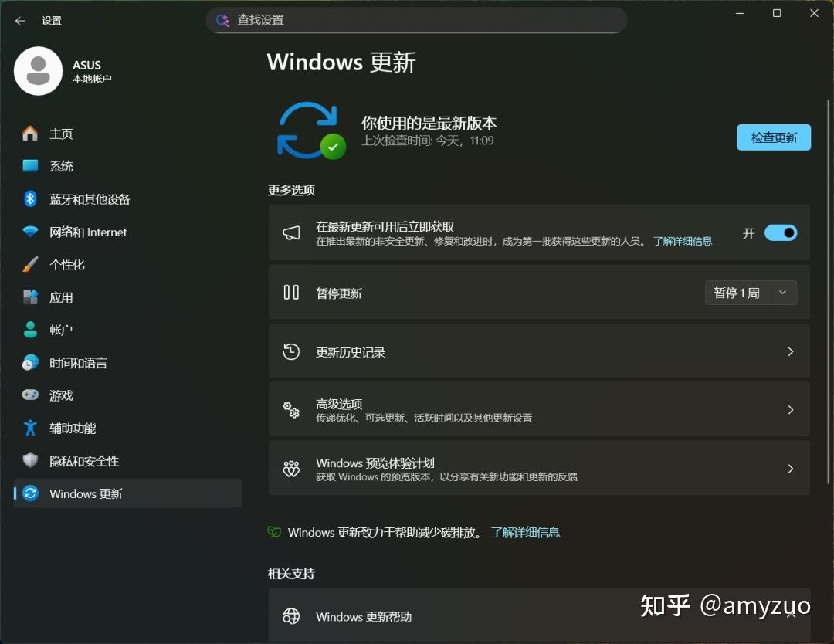Screen dimensions: 834x644
Task: Open the 了解详细信息 carbon link
Action: 526,532
